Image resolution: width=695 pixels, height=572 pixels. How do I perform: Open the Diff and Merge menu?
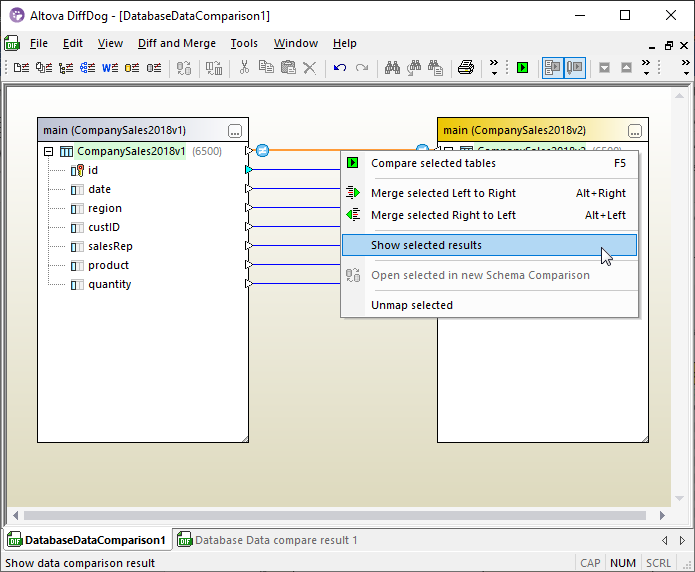pos(176,44)
